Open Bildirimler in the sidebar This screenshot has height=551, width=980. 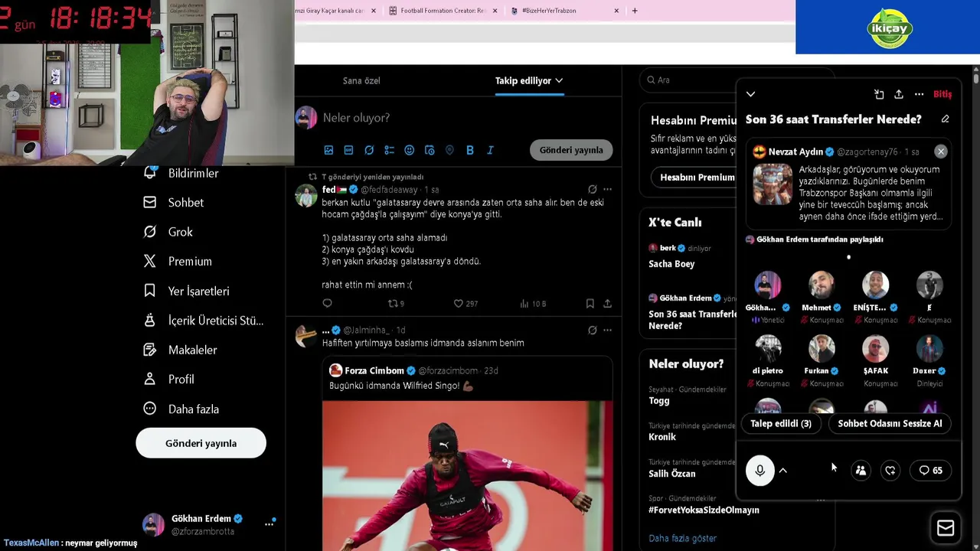click(181, 173)
